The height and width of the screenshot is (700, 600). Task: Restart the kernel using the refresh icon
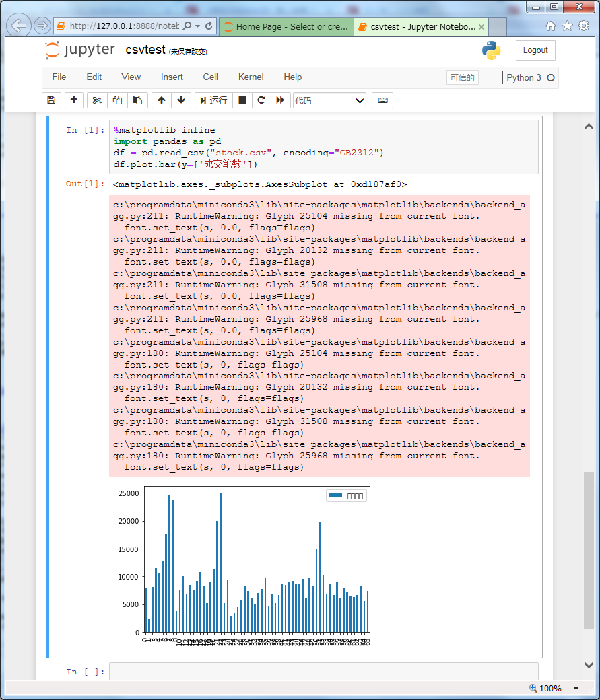pos(261,100)
